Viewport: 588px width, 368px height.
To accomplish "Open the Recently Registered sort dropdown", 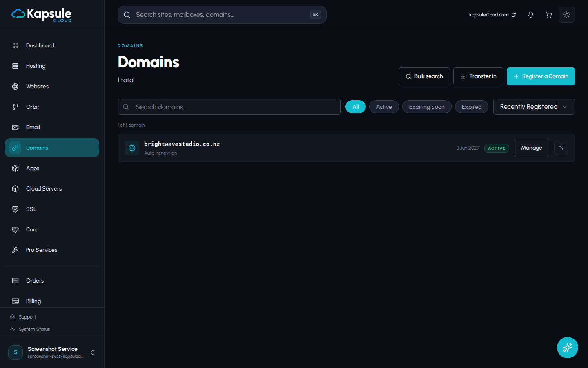I will 534,107.
